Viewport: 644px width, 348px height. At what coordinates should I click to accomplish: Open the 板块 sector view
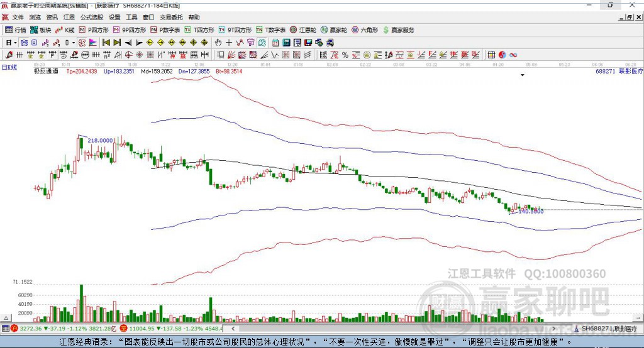pos(41,30)
